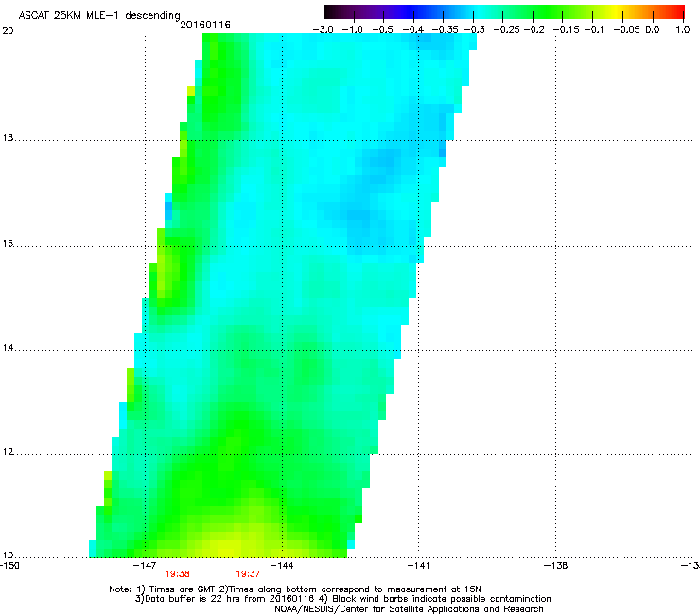Pick the black end of the color bar
700x615 pixels.
pyautogui.click(x=330, y=12)
